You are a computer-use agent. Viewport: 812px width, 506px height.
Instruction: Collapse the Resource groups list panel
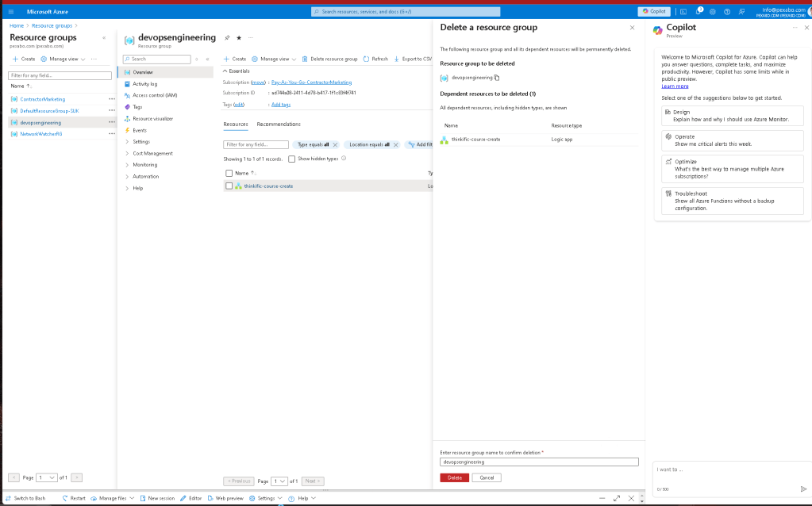pos(104,38)
